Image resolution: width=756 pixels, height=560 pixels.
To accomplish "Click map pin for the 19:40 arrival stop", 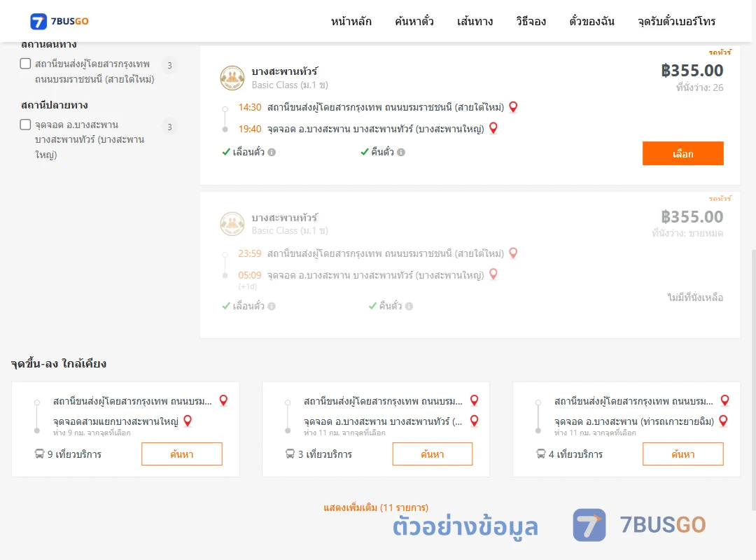I will (x=493, y=128).
